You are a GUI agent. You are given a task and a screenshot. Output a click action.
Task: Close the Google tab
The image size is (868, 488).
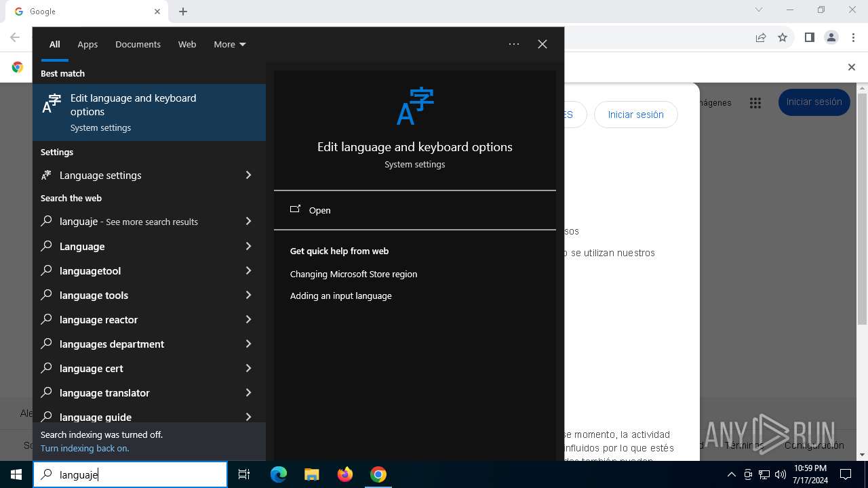coord(157,12)
